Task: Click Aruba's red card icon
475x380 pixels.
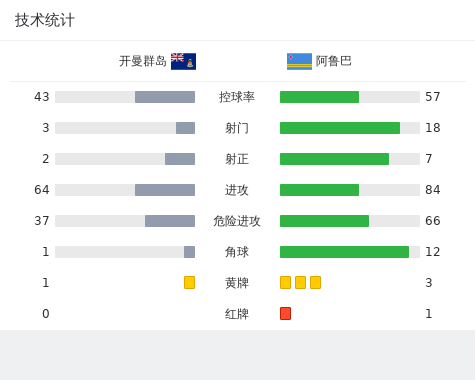Action: [x=285, y=313]
